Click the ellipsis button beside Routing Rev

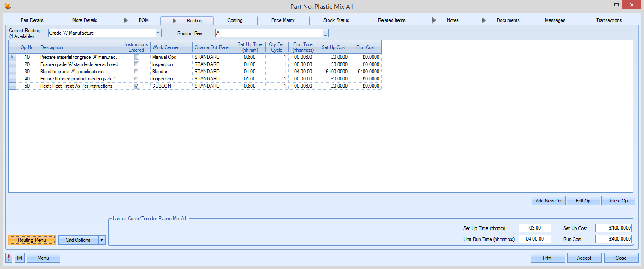tap(326, 33)
